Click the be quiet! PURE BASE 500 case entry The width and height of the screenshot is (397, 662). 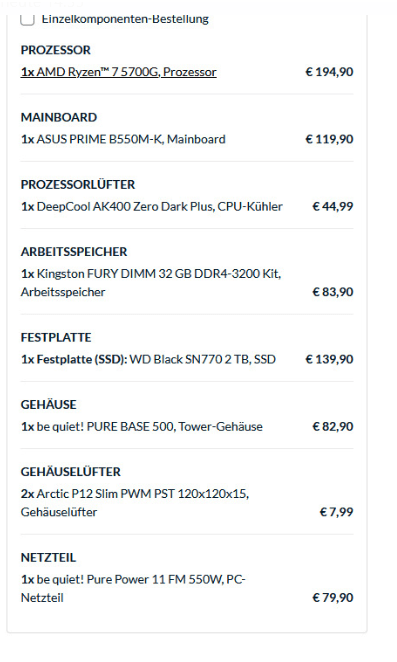(141, 426)
